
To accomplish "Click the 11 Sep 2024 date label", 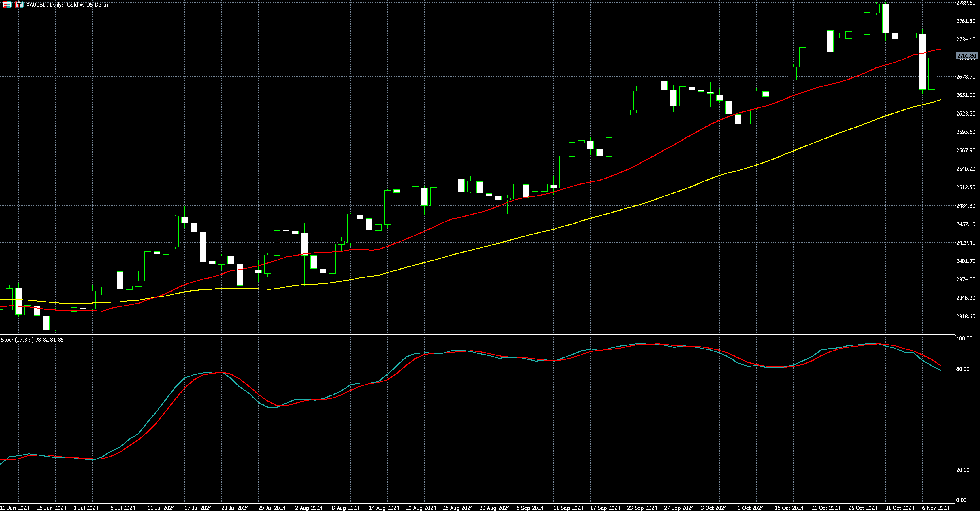I will pos(568,508).
